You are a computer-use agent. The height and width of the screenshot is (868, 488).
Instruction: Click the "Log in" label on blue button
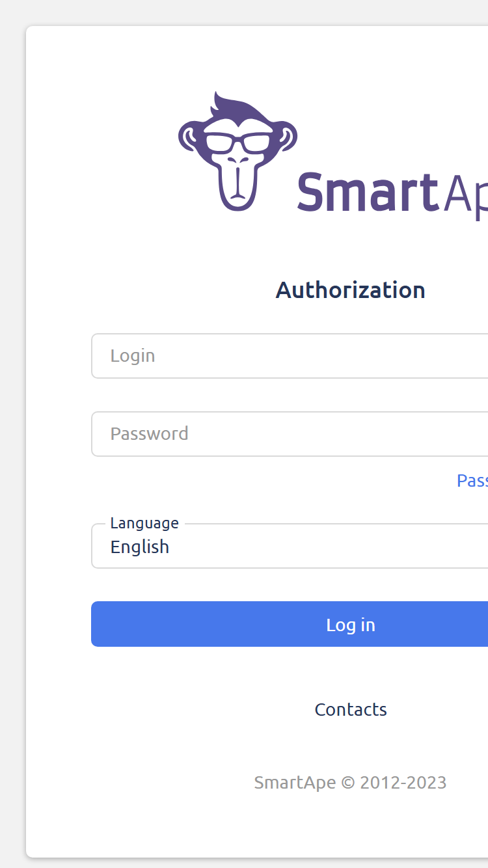[351, 625]
